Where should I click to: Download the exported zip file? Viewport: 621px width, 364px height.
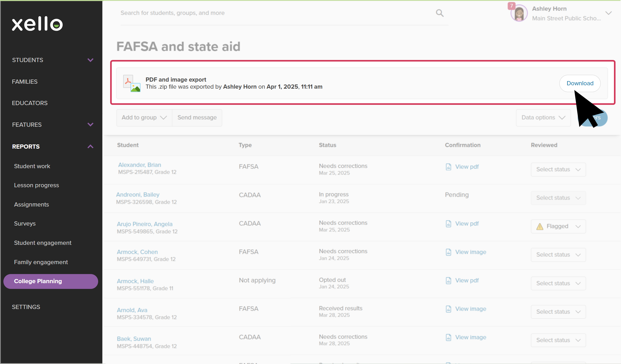point(580,83)
